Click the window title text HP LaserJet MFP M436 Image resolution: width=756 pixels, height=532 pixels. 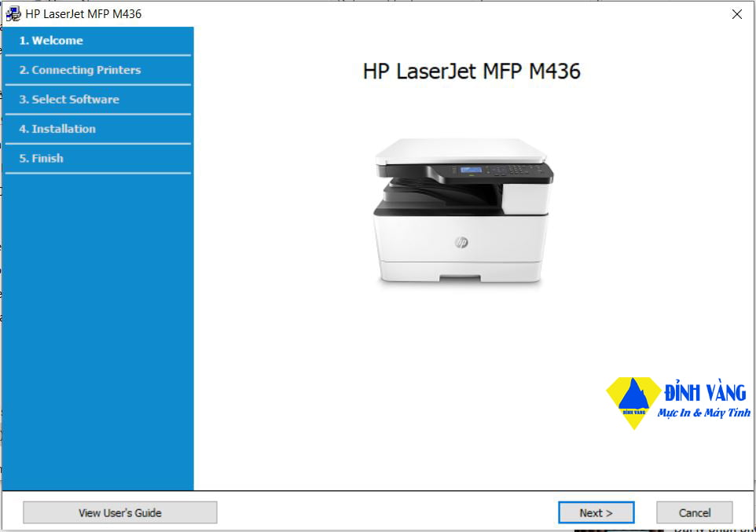[x=83, y=14]
